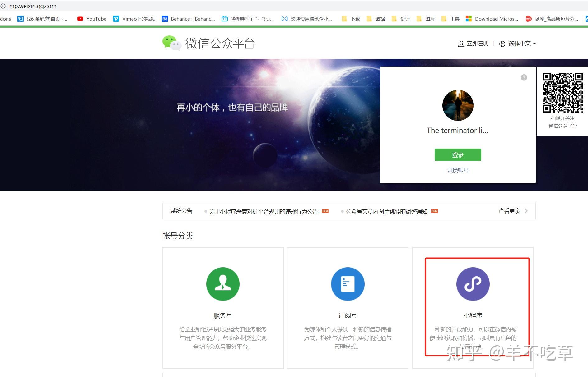This screenshot has height=377, width=588.
Task: Click The terminator li... account name
Action: (457, 131)
